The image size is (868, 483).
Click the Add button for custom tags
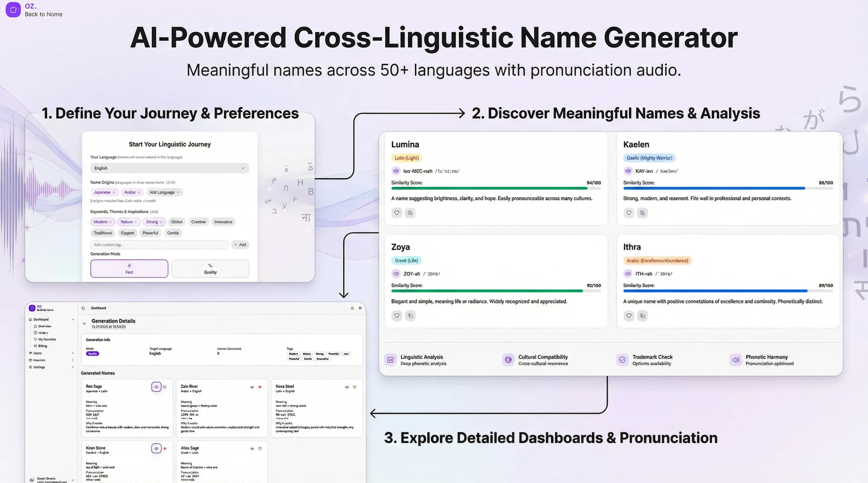pos(240,245)
